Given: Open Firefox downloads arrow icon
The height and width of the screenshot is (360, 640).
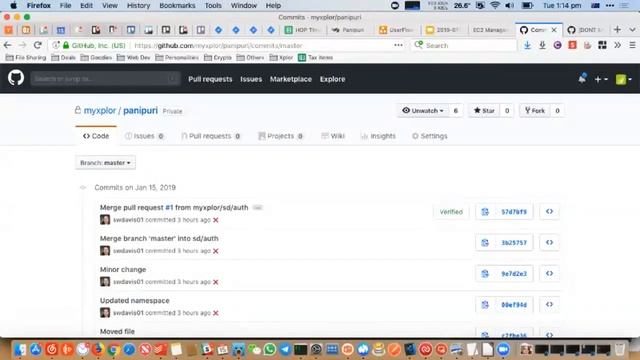Looking at the screenshot, I should (x=527, y=45).
